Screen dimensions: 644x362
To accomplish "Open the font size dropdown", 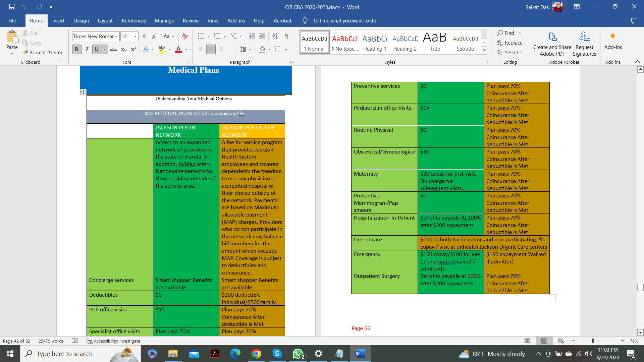I will pos(136,36).
